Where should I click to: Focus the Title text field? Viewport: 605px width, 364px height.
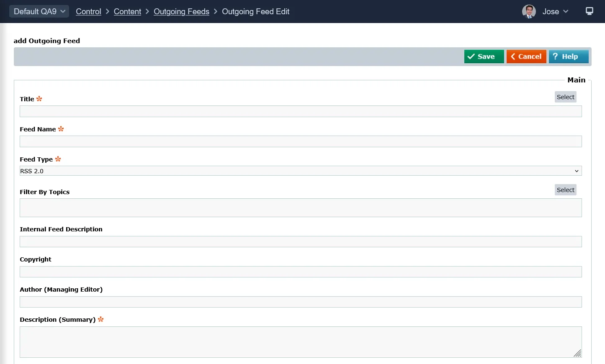coord(300,111)
